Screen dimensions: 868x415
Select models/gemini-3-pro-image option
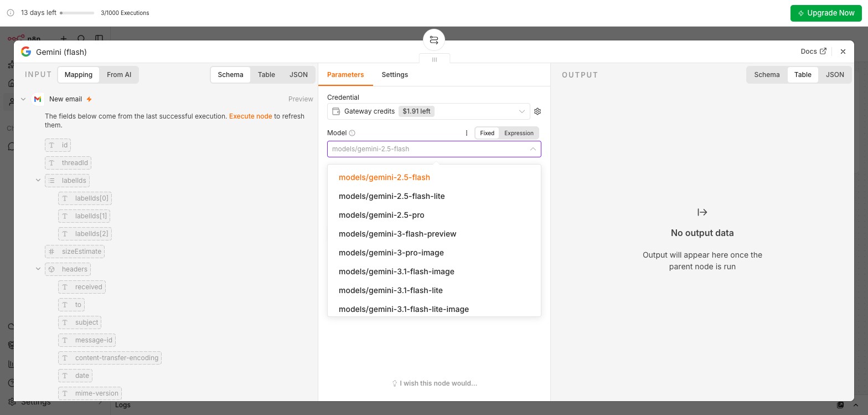[x=434, y=253]
